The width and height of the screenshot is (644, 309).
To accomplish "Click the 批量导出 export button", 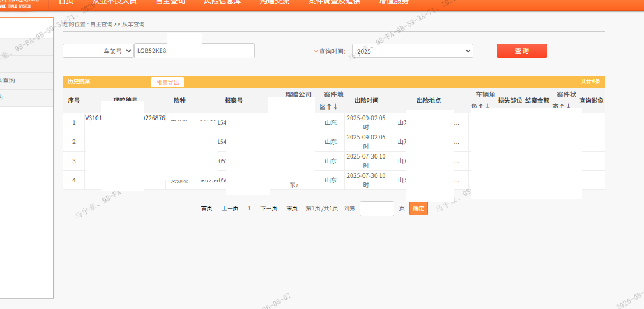I will [168, 82].
